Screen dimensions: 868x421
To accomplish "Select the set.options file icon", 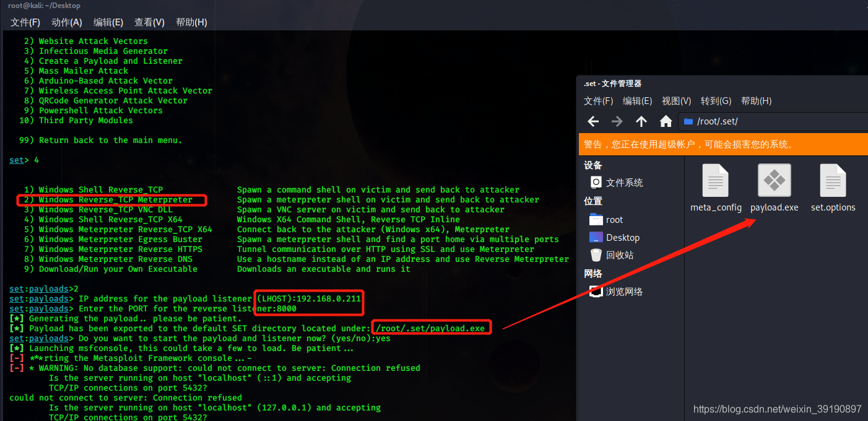I will (833, 181).
